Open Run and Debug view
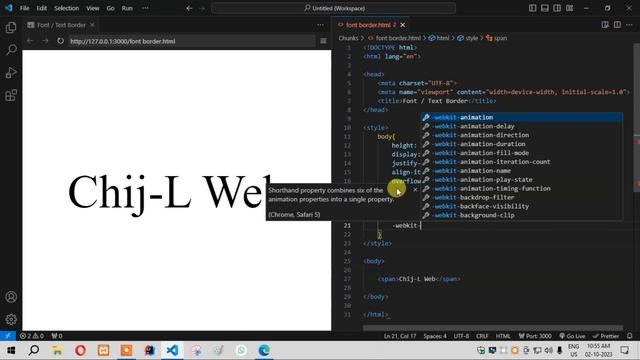Image resolution: width=640 pixels, height=360 pixels. click(x=11, y=73)
